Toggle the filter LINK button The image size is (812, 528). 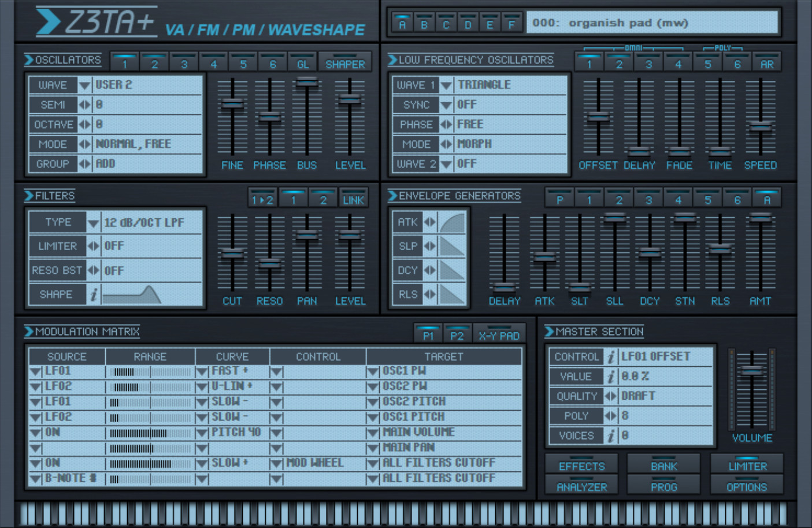tap(353, 198)
